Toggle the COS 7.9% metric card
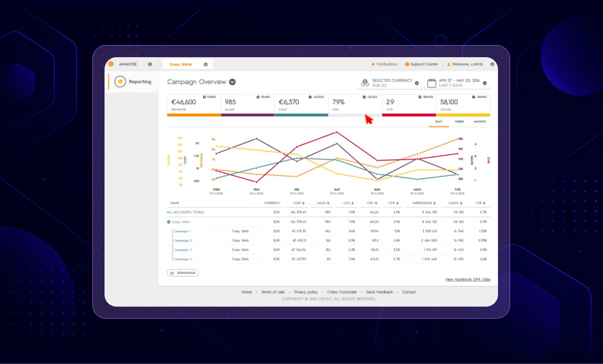This screenshot has height=364, width=603. (355, 105)
